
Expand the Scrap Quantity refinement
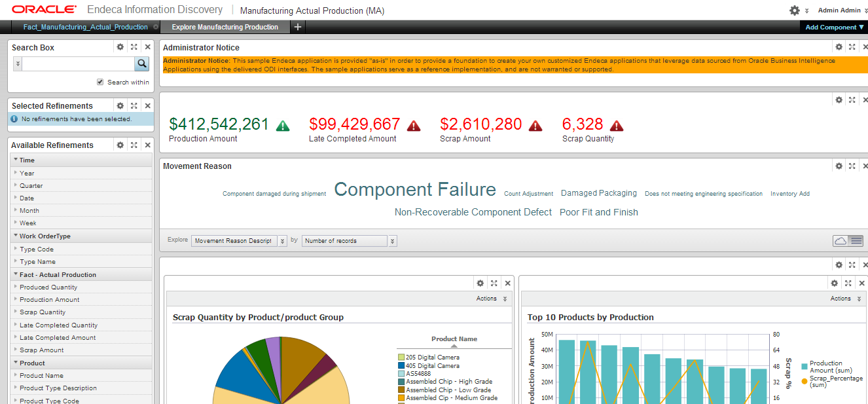(x=16, y=312)
